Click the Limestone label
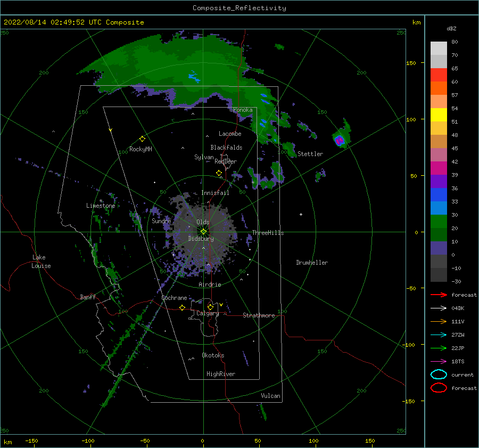Viewport: 479px width, 448px height. point(101,206)
